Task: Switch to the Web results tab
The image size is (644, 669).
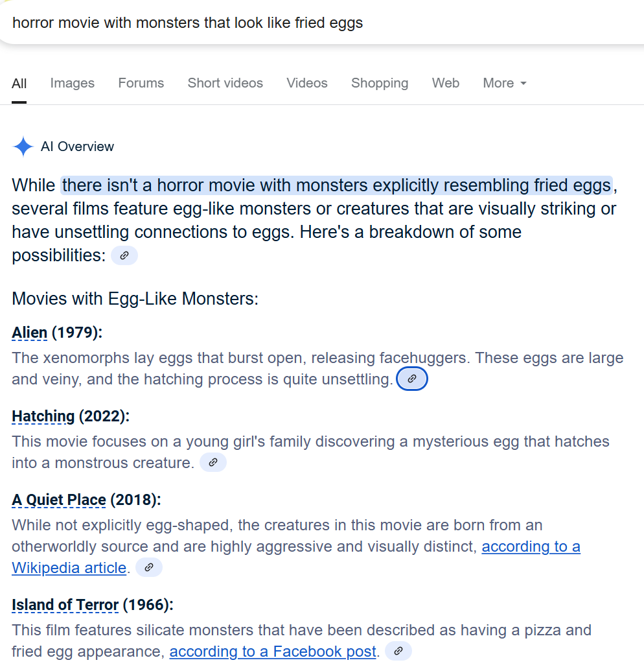Action: coord(446,83)
